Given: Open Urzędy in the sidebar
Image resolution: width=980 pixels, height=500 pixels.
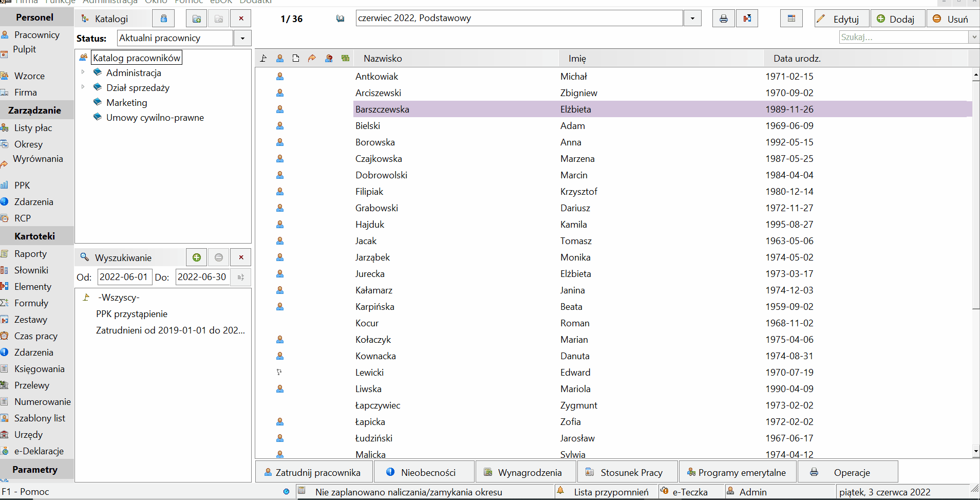Looking at the screenshot, I should pyautogui.click(x=28, y=435).
